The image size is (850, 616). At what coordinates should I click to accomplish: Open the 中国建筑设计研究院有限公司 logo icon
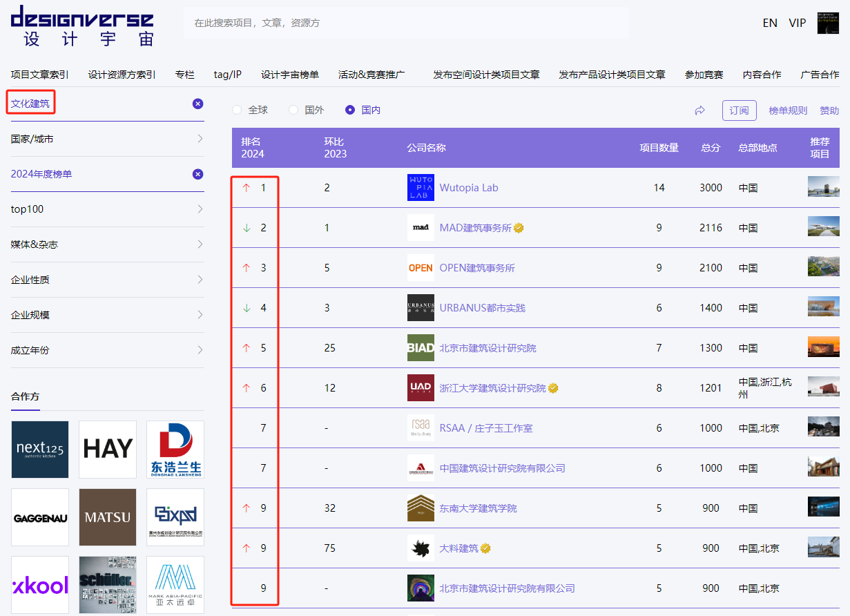point(421,468)
